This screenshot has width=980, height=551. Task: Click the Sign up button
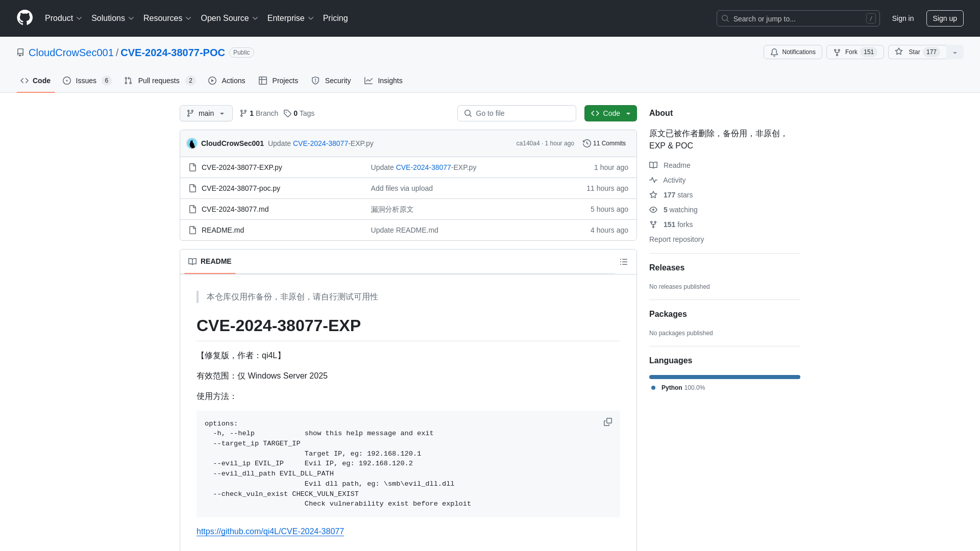pyautogui.click(x=945, y=18)
